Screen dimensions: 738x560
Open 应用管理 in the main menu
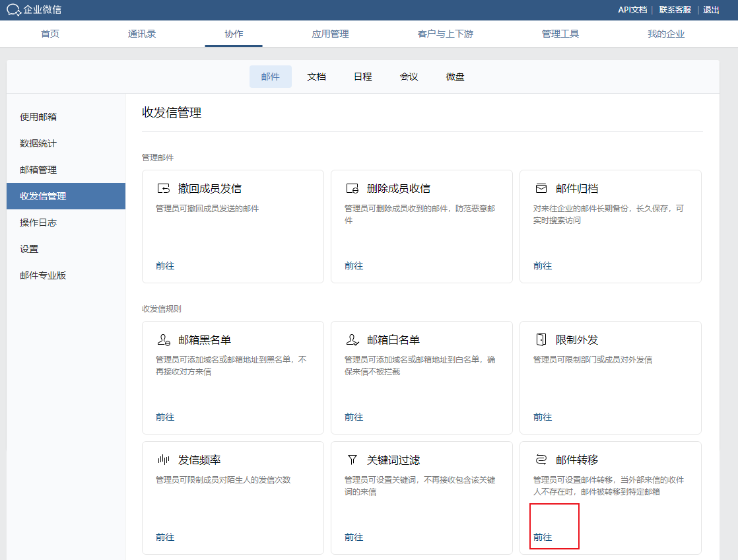click(330, 34)
